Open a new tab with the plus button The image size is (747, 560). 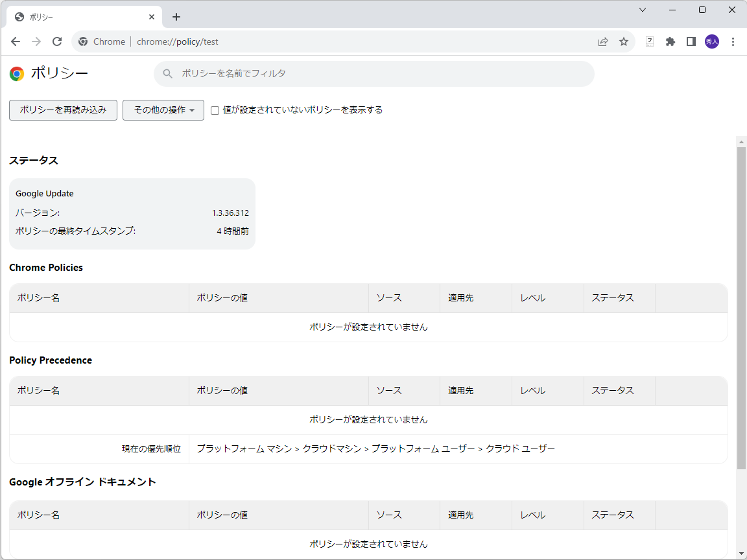tap(176, 16)
